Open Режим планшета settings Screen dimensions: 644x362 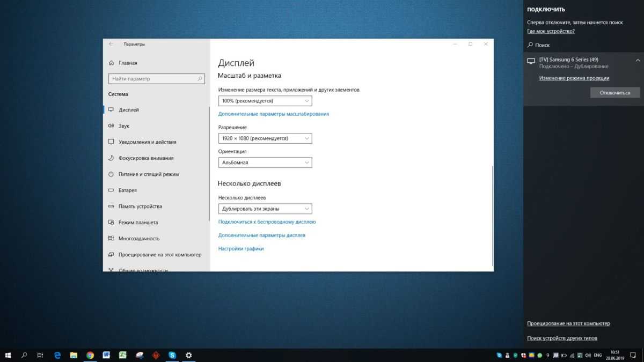138,223
